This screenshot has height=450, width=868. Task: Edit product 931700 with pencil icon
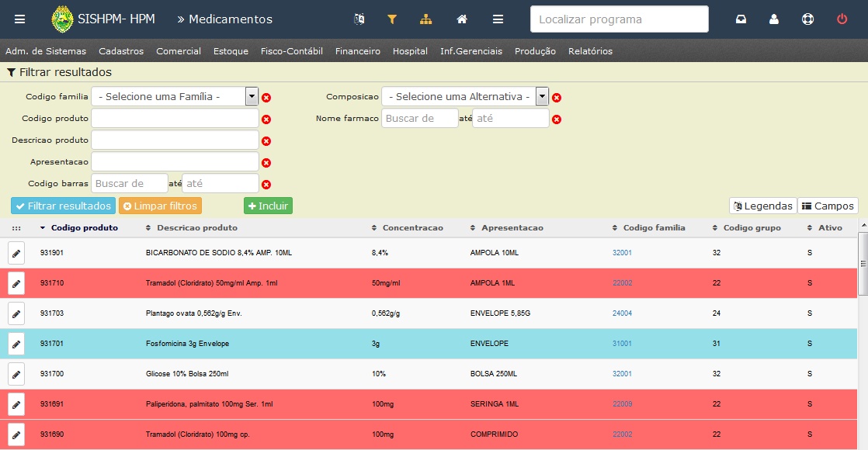tap(16, 375)
